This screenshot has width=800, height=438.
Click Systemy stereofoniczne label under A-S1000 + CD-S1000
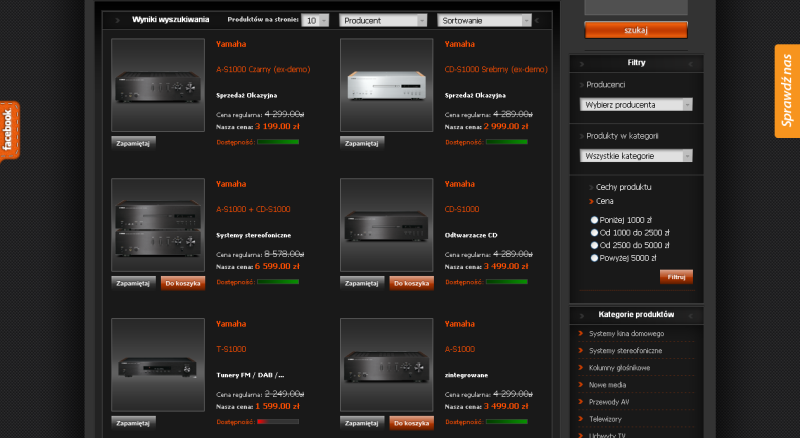(x=253, y=235)
